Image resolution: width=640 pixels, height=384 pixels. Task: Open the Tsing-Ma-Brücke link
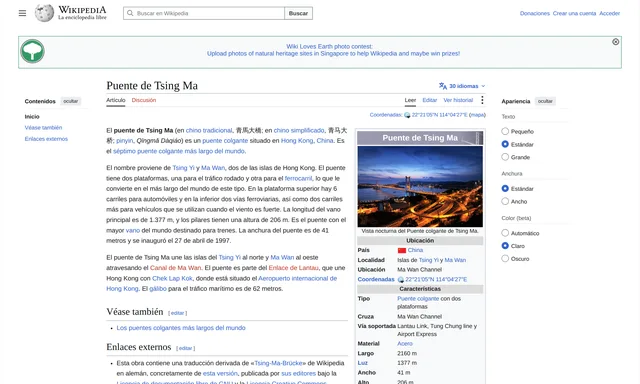point(278,363)
